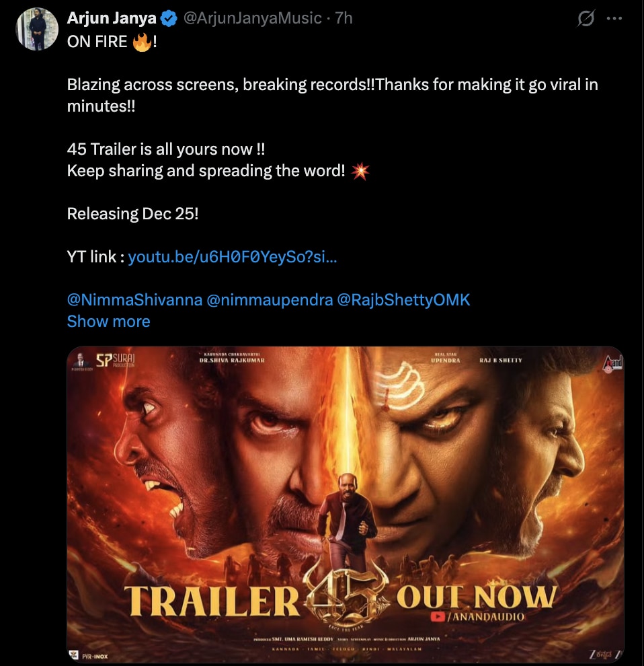Click the collision emoji after 'the word!'
The height and width of the screenshot is (666, 644).
[361, 171]
